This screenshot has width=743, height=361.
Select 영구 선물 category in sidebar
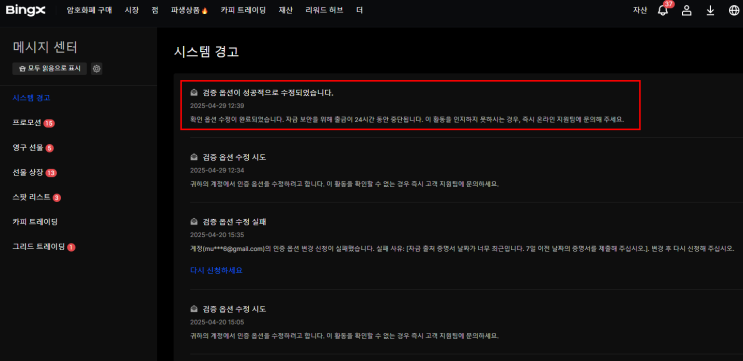[x=28, y=148]
